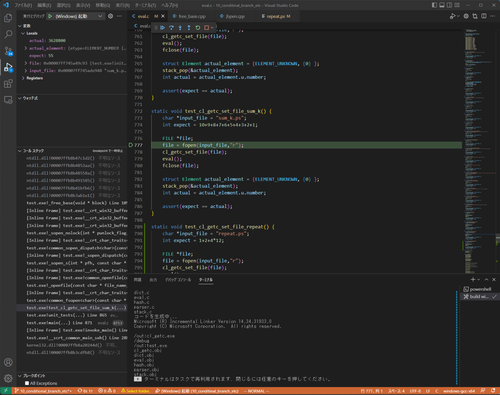This screenshot has width=500, height=395.
Task: Click branch 10_conditional_branch_etc in status bar
Action: 43,391
